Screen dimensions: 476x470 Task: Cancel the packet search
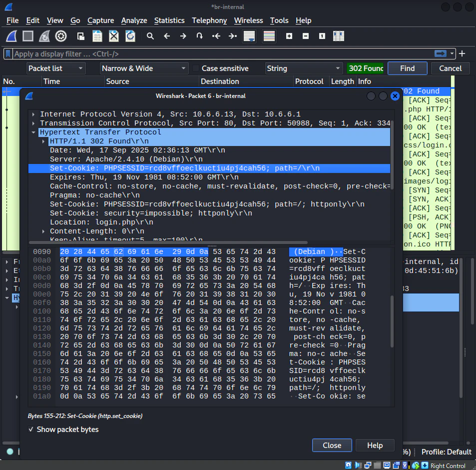450,68
